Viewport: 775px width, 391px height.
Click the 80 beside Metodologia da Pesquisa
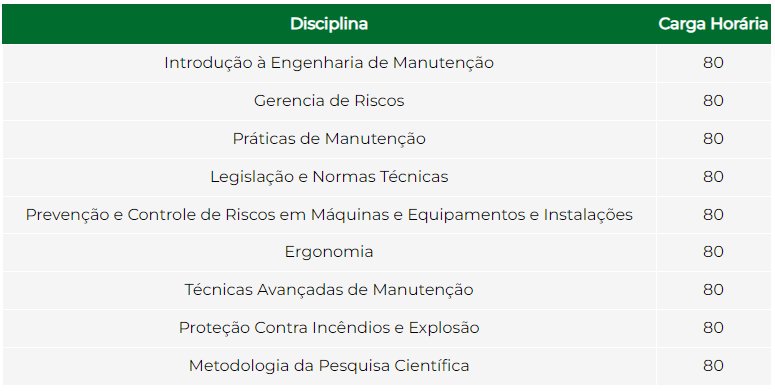click(713, 366)
